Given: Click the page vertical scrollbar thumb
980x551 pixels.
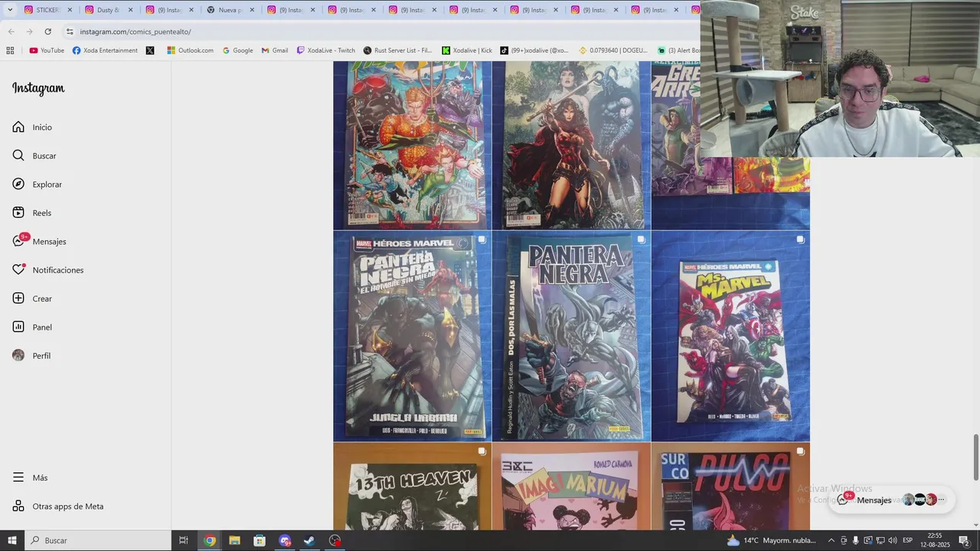Looking at the screenshot, I should click(x=975, y=457).
